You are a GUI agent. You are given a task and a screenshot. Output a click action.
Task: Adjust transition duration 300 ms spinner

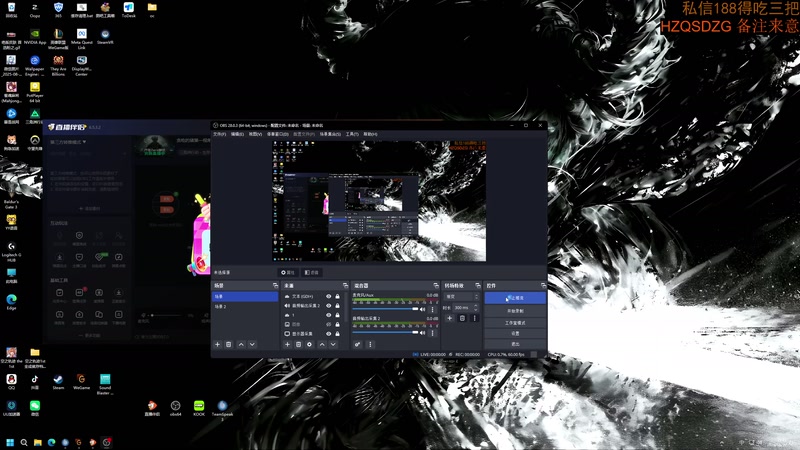pos(466,308)
